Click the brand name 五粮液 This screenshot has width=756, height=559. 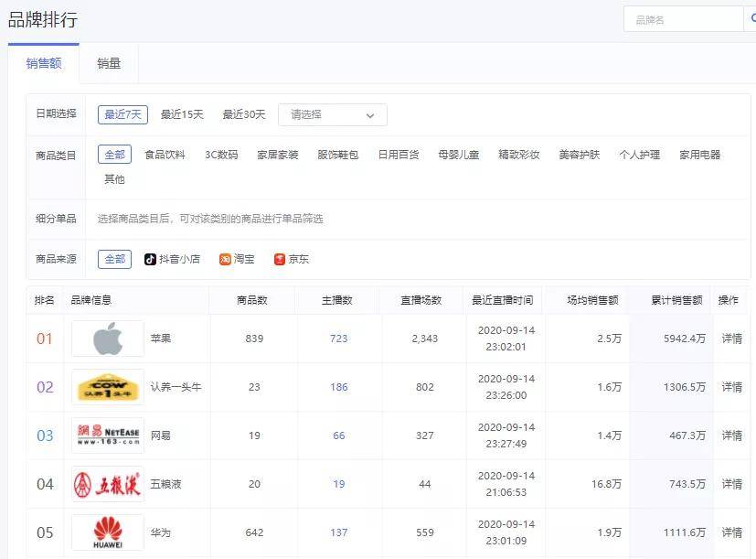click(165, 484)
